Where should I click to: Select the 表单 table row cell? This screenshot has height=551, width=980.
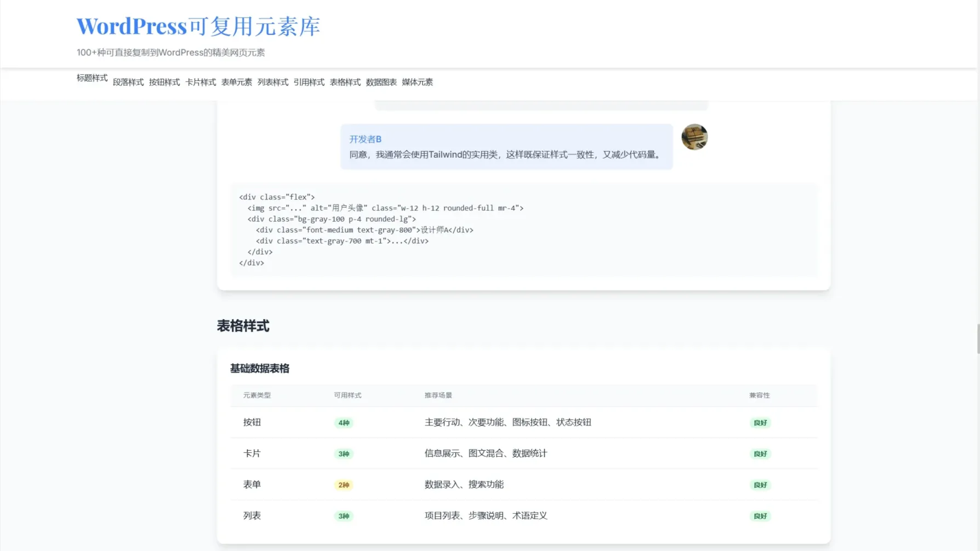click(252, 485)
